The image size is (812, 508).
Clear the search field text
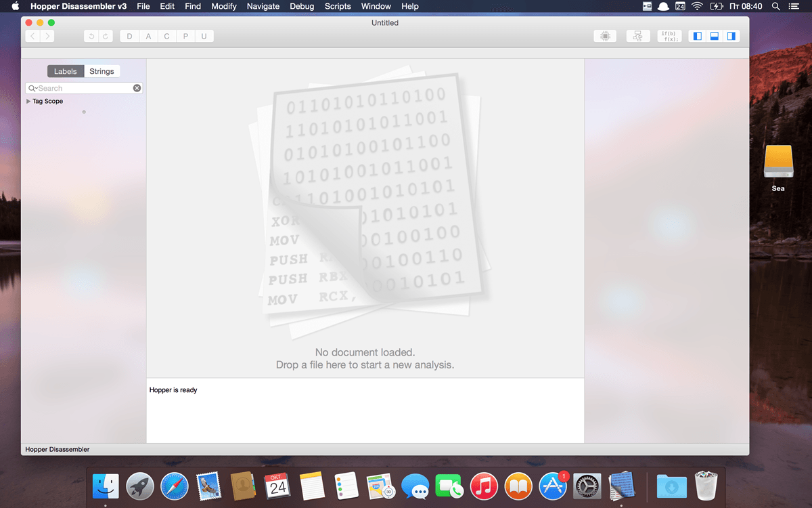(x=137, y=88)
